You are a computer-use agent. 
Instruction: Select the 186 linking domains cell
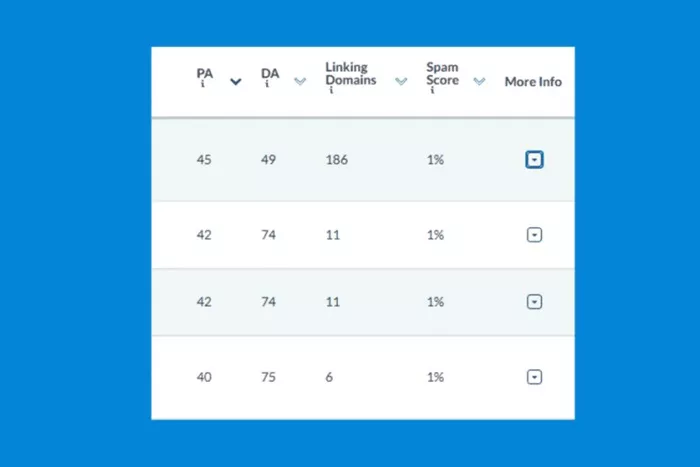(337, 160)
